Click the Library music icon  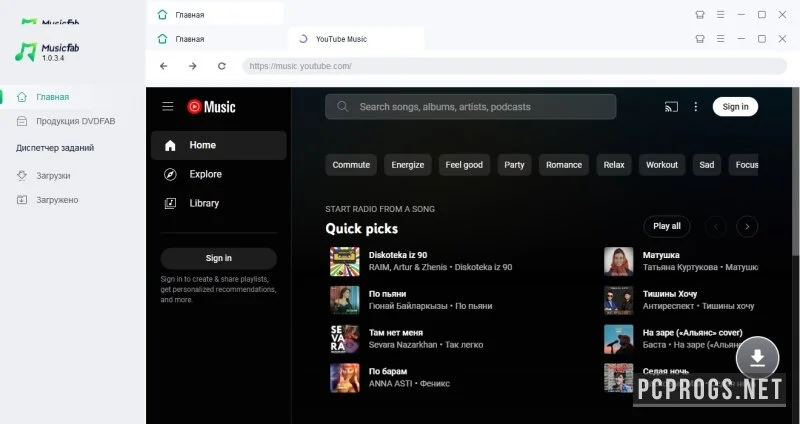tap(170, 204)
